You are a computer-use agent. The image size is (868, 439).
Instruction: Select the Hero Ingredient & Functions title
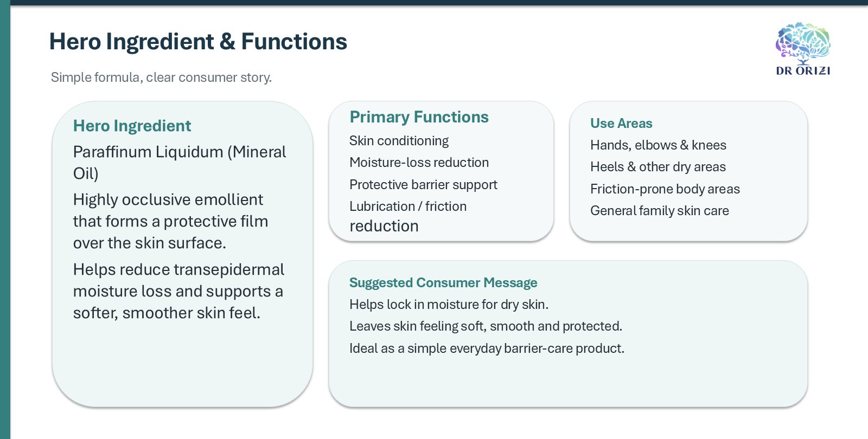pyautogui.click(x=198, y=42)
